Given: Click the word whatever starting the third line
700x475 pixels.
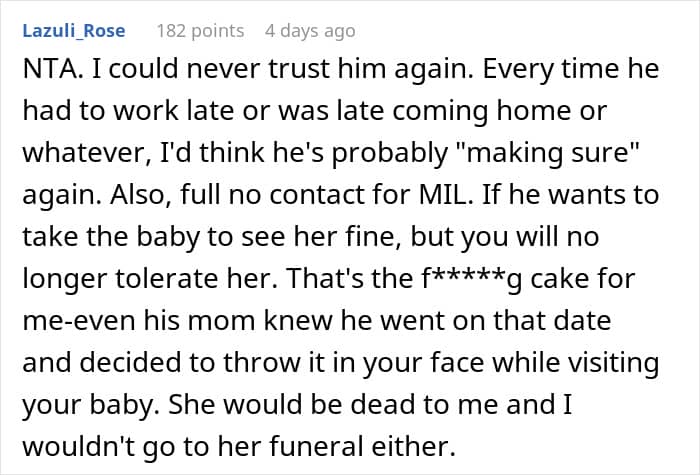Looking at the screenshot, I should 85,154.
